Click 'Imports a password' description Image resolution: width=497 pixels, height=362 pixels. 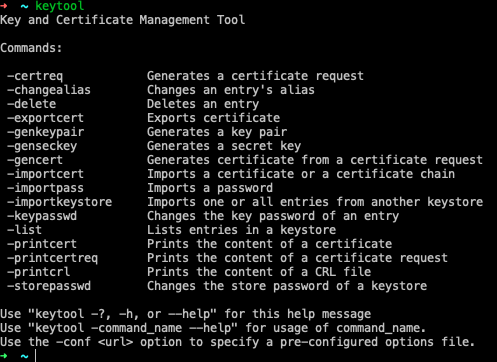click(210, 188)
